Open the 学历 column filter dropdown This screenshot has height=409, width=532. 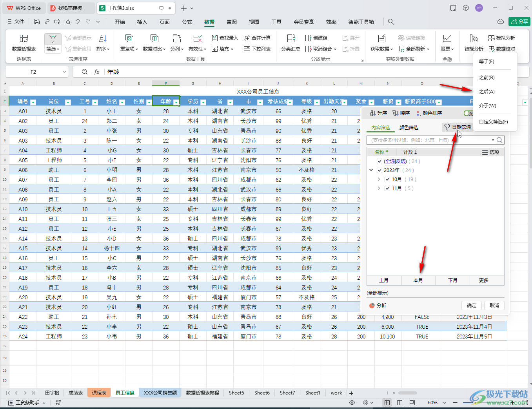tap(203, 102)
